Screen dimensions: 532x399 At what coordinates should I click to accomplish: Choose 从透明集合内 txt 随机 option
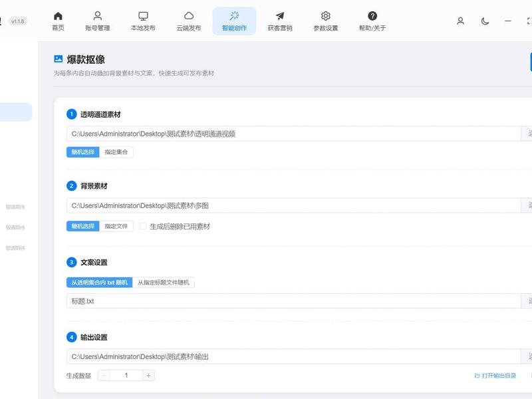point(99,282)
